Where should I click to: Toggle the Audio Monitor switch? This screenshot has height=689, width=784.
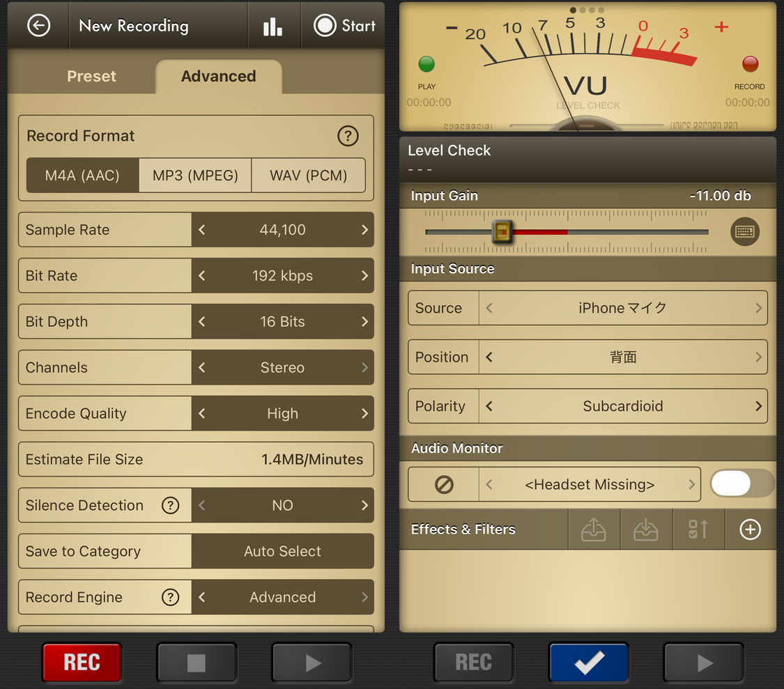click(x=741, y=483)
